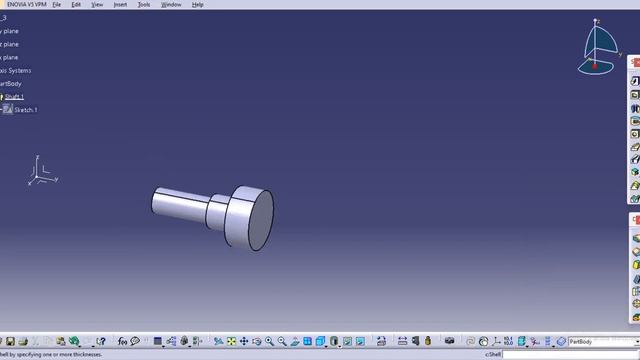Click the Mean Dimensions 50.1/50.0 icon
640x360 pixels.
tap(509, 341)
